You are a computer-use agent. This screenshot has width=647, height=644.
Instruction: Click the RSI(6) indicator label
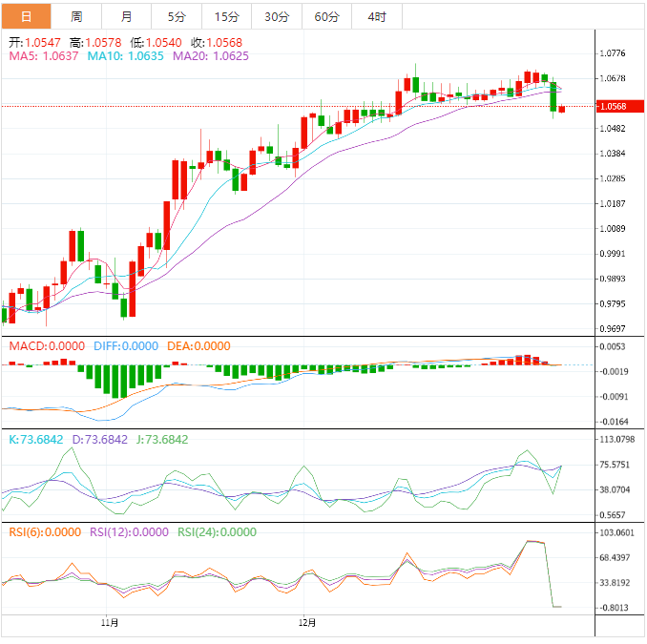click(x=45, y=532)
